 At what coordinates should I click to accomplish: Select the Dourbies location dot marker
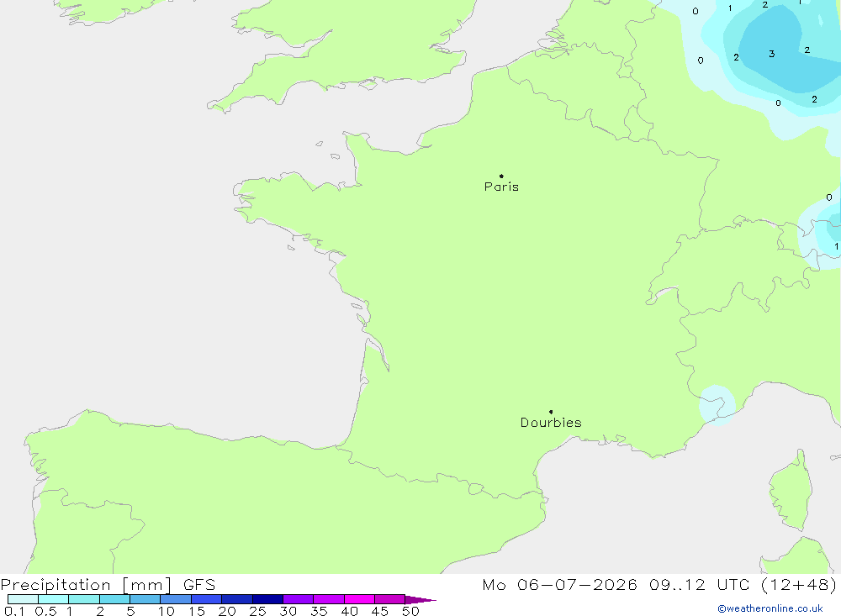click(x=551, y=412)
